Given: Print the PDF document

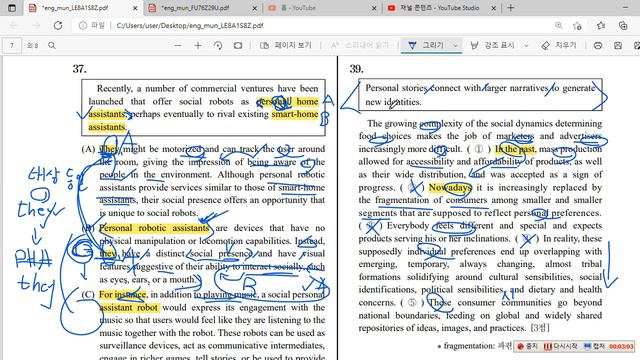Looking at the screenshot, I should (x=598, y=45).
